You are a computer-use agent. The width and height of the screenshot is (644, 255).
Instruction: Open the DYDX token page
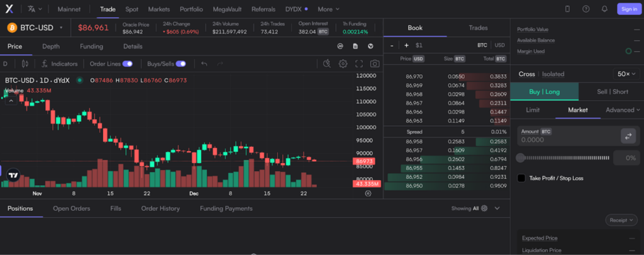(x=296, y=9)
